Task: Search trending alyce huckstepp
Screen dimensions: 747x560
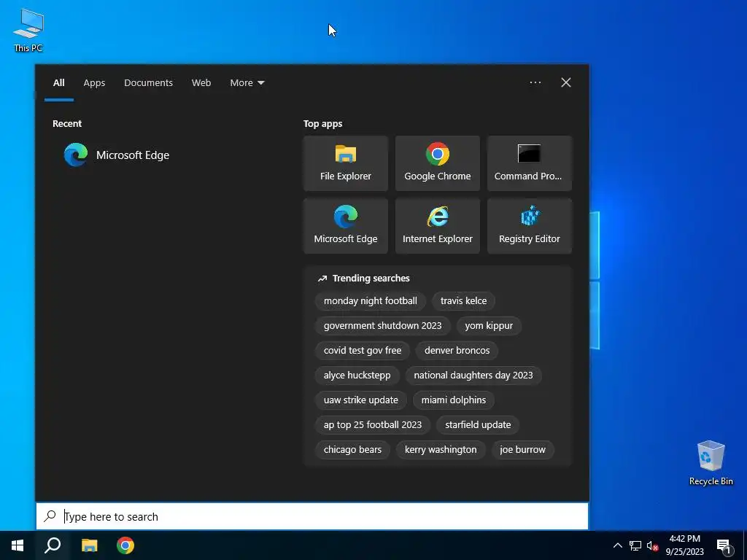Action: 357,376
